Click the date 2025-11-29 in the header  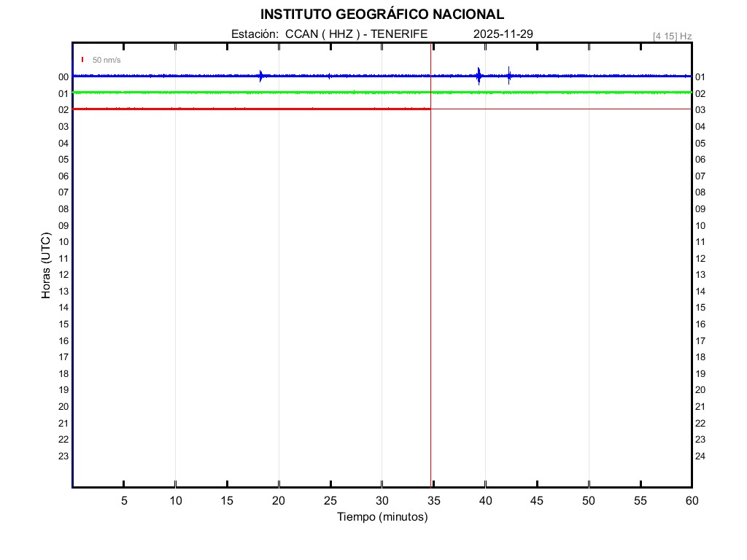503,34
